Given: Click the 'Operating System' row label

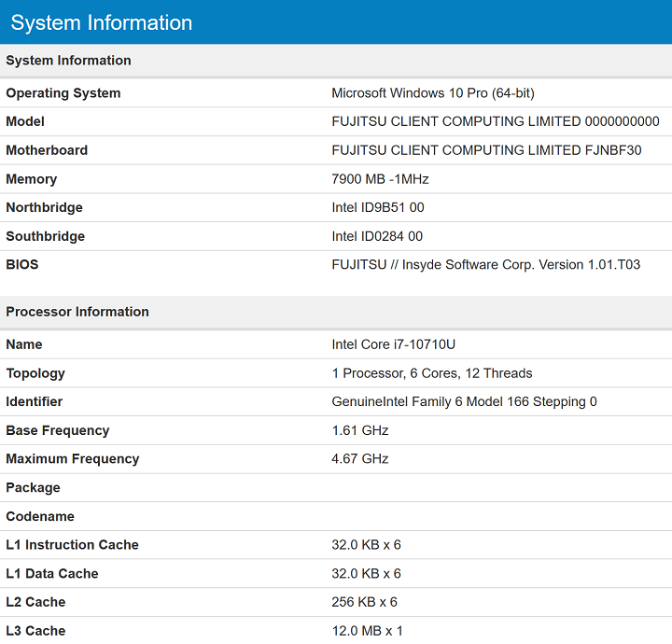Looking at the screenshot, I should (63, 93).
